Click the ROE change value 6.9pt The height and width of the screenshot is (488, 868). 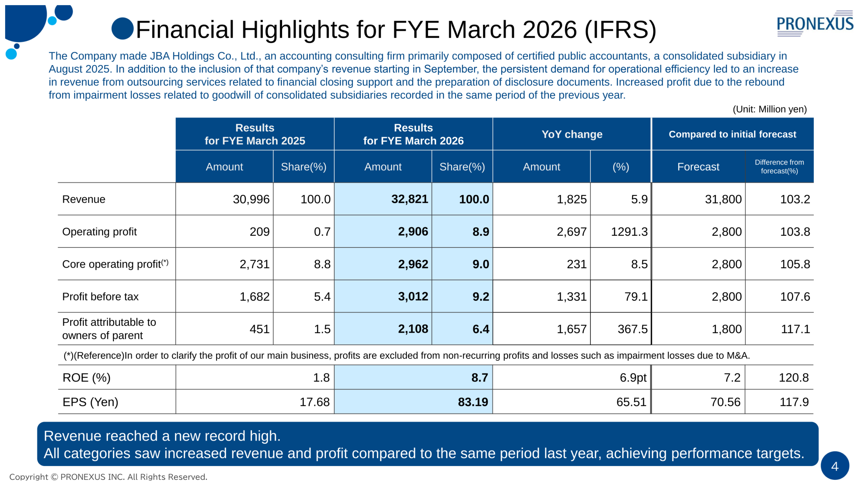click(x=633, y=377)
